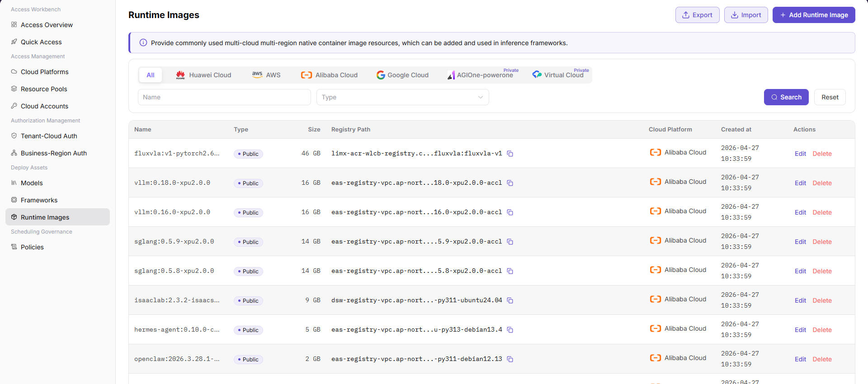Click the Public tag in hermes-agent row
The height and width of the screenshot is (384, 868).
coord(248,330)
